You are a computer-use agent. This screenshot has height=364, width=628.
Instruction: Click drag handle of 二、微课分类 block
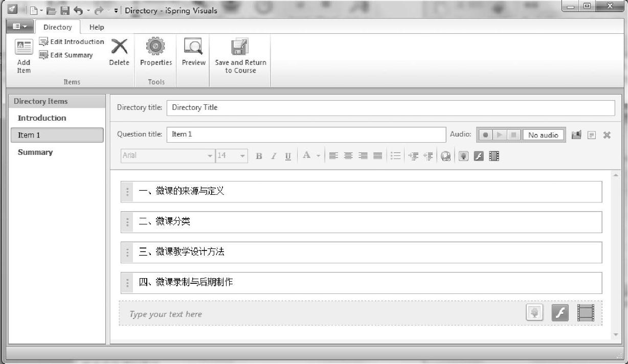click(127, 222)
